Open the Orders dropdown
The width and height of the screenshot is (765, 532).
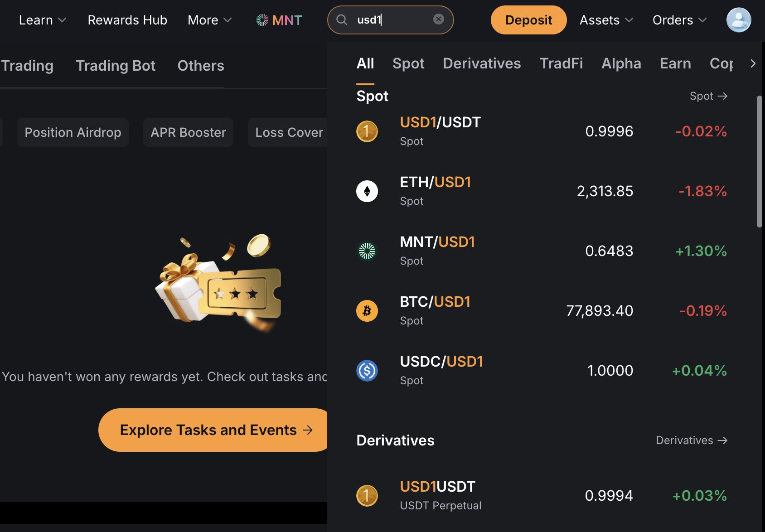pyautogui.click(x=679, y=20)
